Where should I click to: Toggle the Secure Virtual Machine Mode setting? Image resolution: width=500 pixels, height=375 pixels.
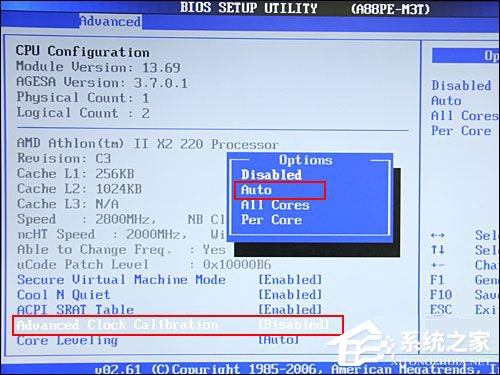coord(169,279)
